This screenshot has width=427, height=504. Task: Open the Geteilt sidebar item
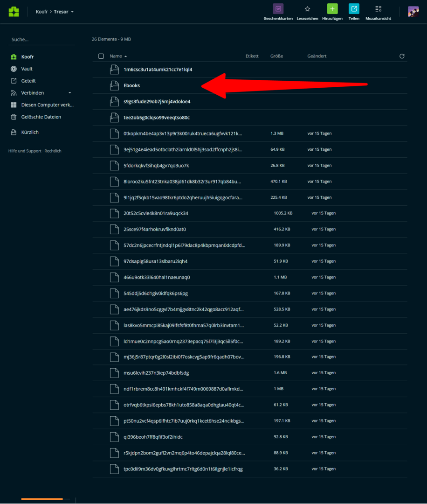pyautogui.click(x=28, y=81)
